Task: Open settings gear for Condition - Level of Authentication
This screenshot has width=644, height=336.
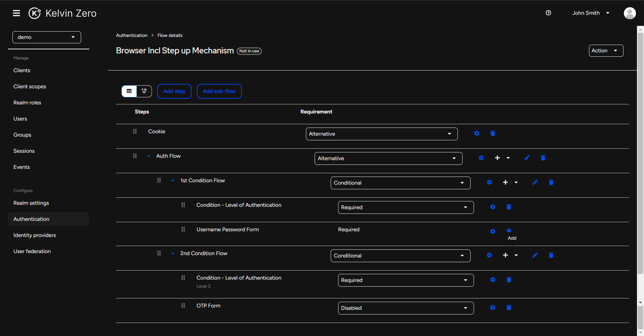Action: click(492, 207)
